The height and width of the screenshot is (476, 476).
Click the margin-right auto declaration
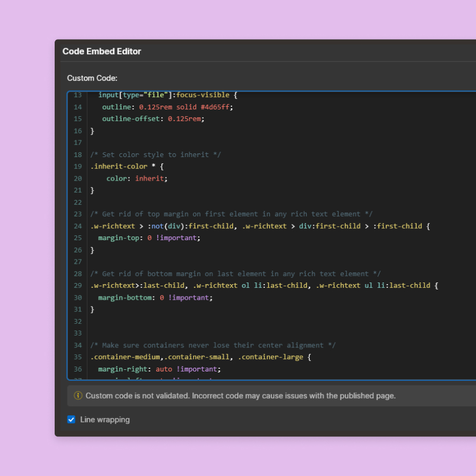point(159,369)
